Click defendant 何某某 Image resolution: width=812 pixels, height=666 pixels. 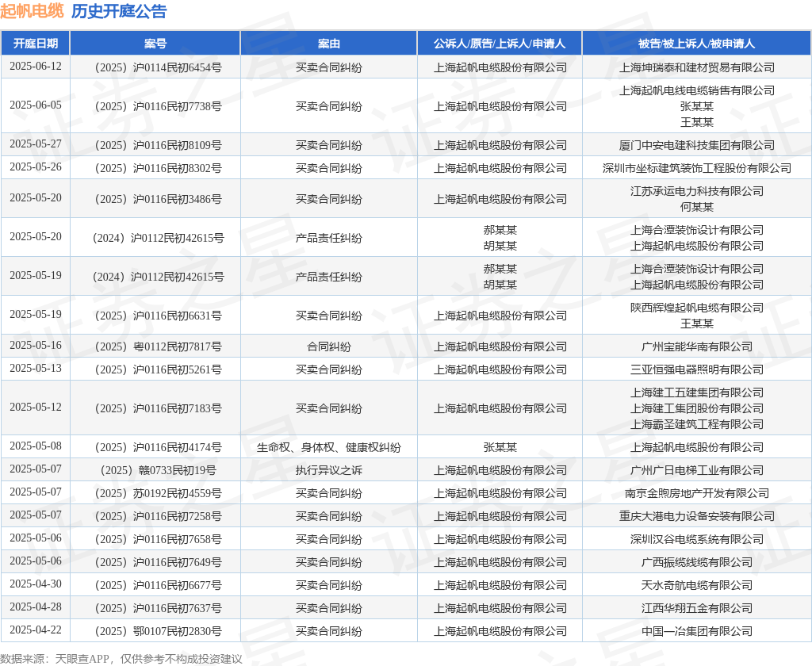click(x=696, y=207)
